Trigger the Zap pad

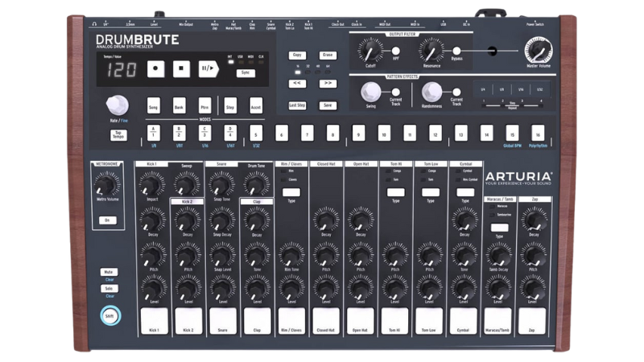click(532, 321)
